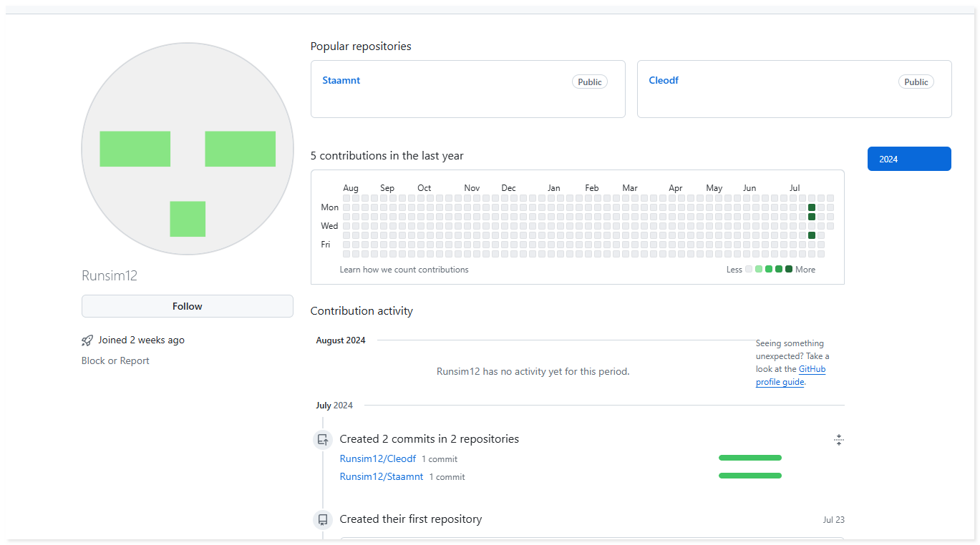
Task: Click Learn how we count contributions
Action: [x=404, y=270]
